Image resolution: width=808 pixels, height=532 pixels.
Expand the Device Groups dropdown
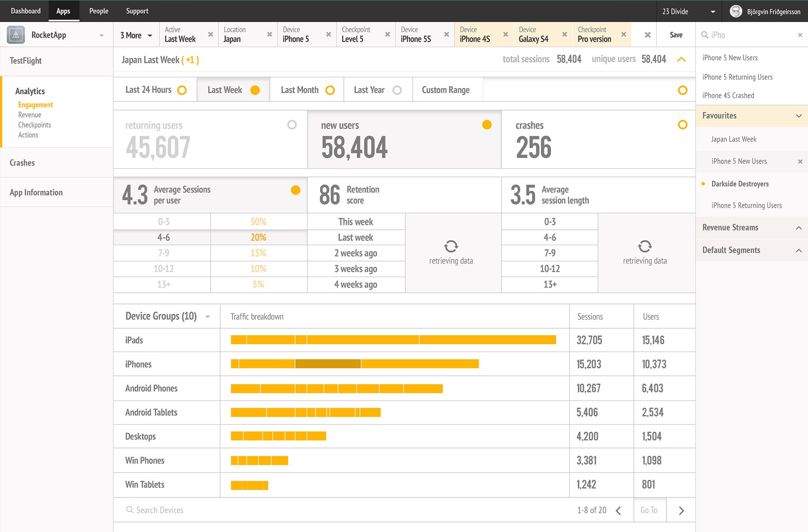pos(207,317)
